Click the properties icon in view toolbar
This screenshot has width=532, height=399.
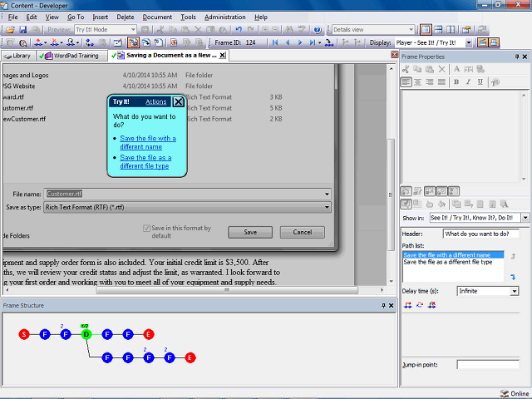[x=466, y=30]
